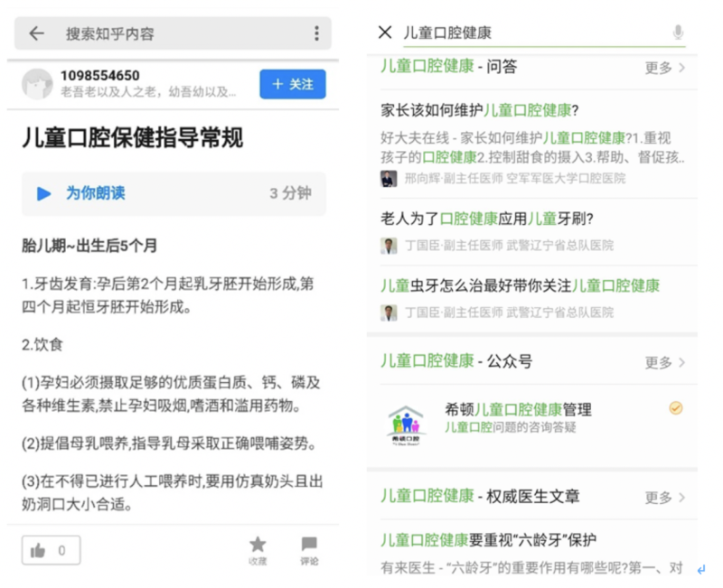Click paragraph (1)孕妇必须摄取足够的优质蛋白质
Screen dimensions: 723x588
(x=171, y=394)
